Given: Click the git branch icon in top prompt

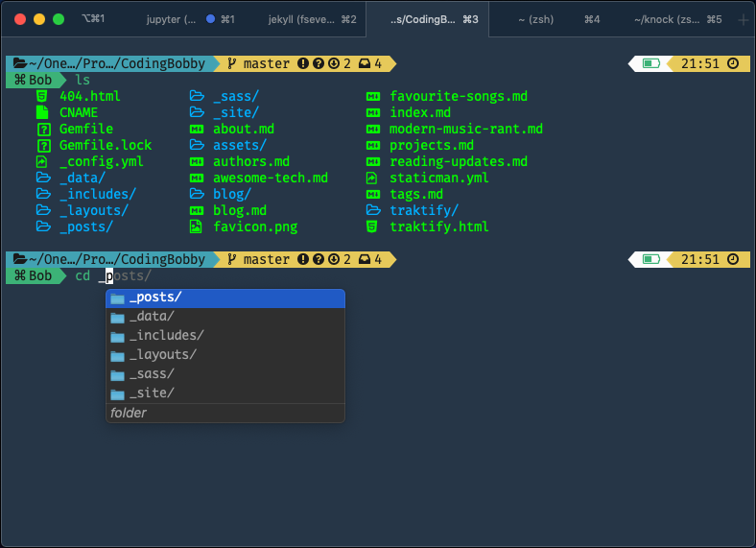Looking at the screenshot, I should point(231,63).
